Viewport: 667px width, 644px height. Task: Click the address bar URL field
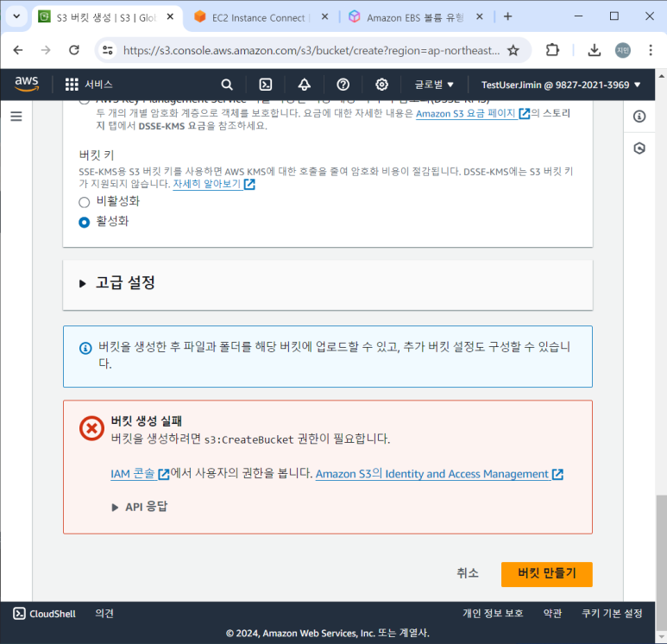311,50
